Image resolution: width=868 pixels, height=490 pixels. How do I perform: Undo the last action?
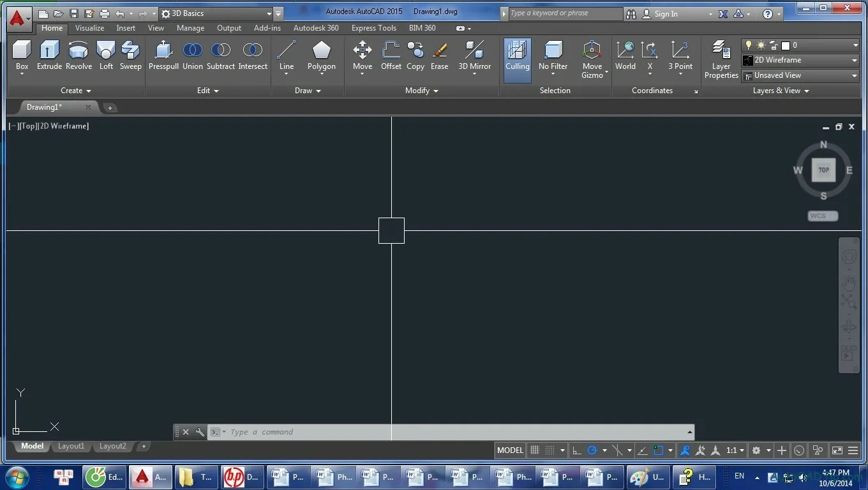point(120,13)
